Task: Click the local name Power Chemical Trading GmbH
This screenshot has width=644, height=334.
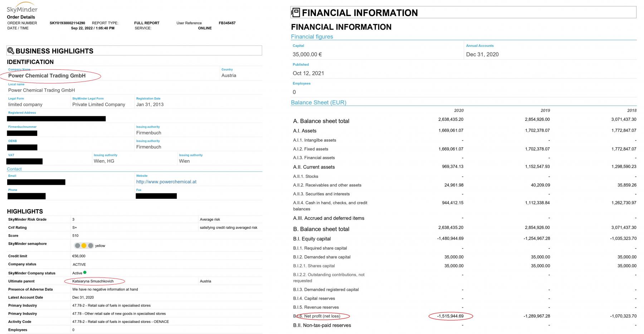Action: coord(42,90)
